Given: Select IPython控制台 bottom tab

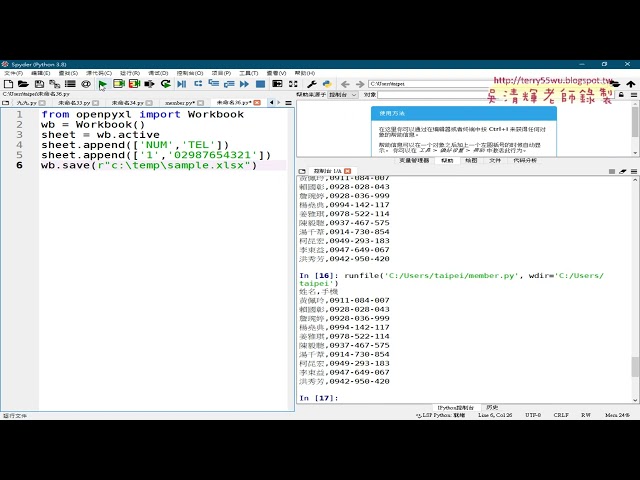Looking at the screenshot, I should (456, 407).
